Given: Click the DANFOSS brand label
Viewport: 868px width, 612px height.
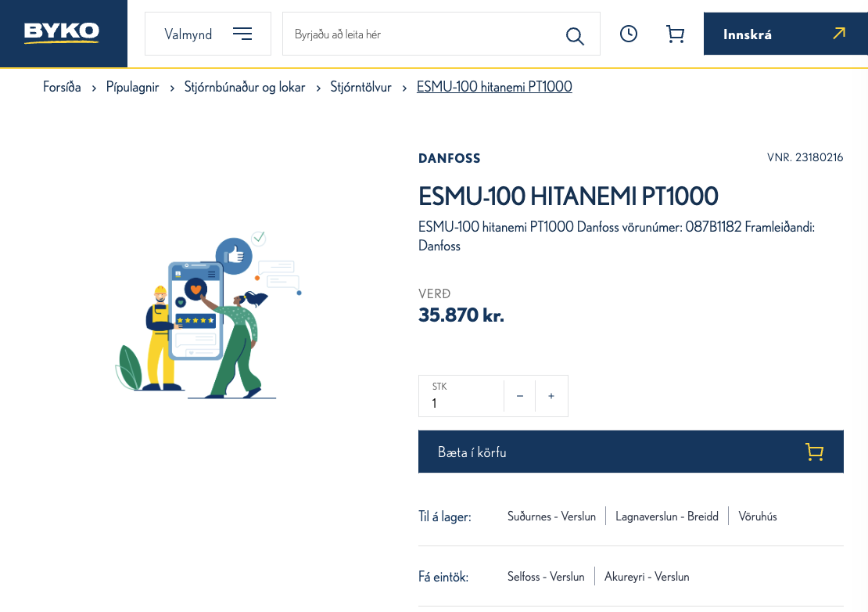Looking at the screenshot, I should click(450, 158).
